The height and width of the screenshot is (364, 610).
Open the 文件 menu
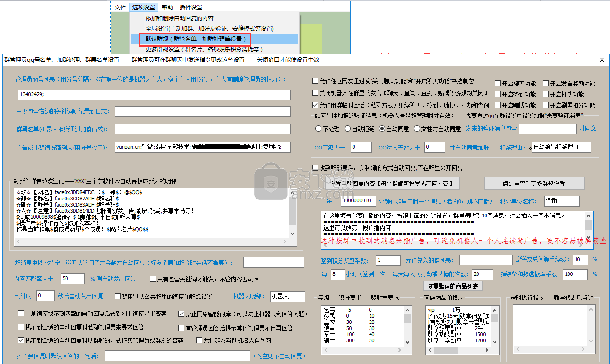coord(120,8)
